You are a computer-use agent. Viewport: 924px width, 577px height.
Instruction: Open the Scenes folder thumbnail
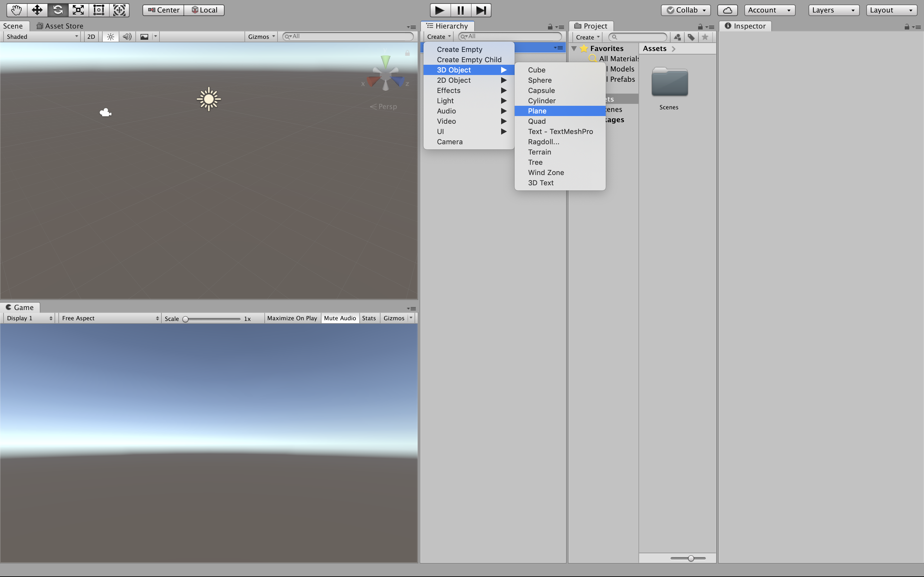click(669, 82)
